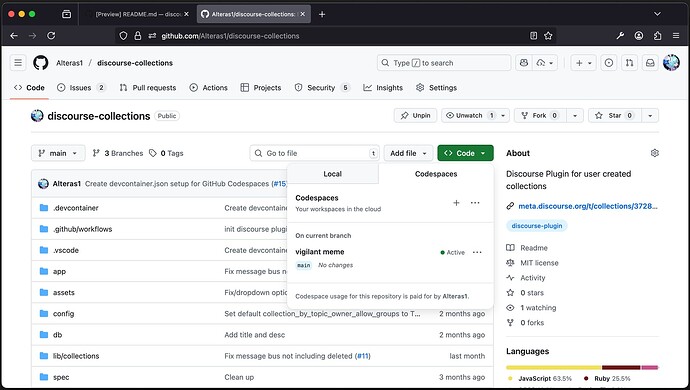Image resolution: width=690 pixels, height=390 pixels.
Task: Focus the Go to file search field
Action: point(314,153)
